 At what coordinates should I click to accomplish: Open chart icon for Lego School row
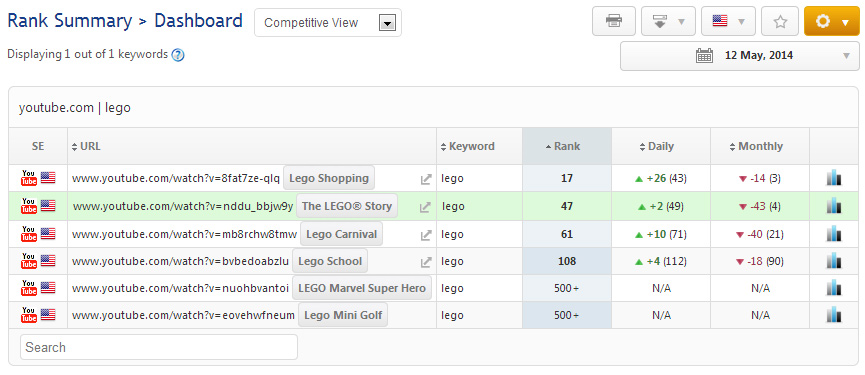[834, 261]
